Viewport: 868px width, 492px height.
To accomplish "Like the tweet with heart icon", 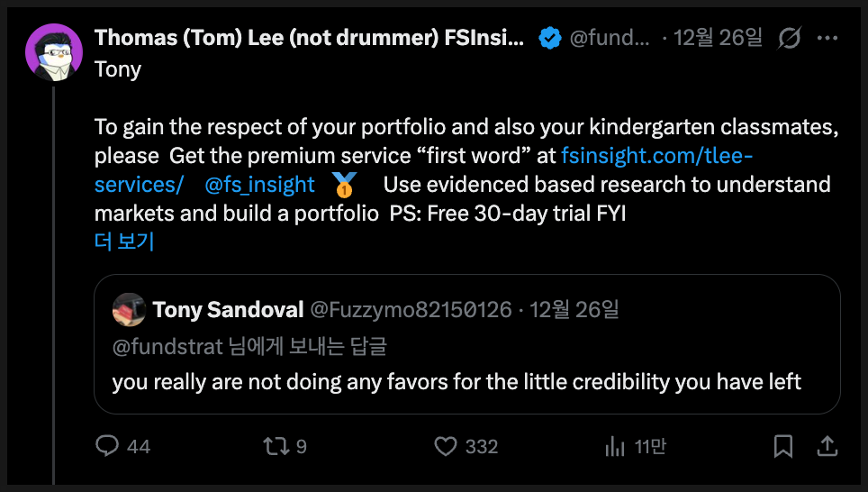I will point(446,446).
